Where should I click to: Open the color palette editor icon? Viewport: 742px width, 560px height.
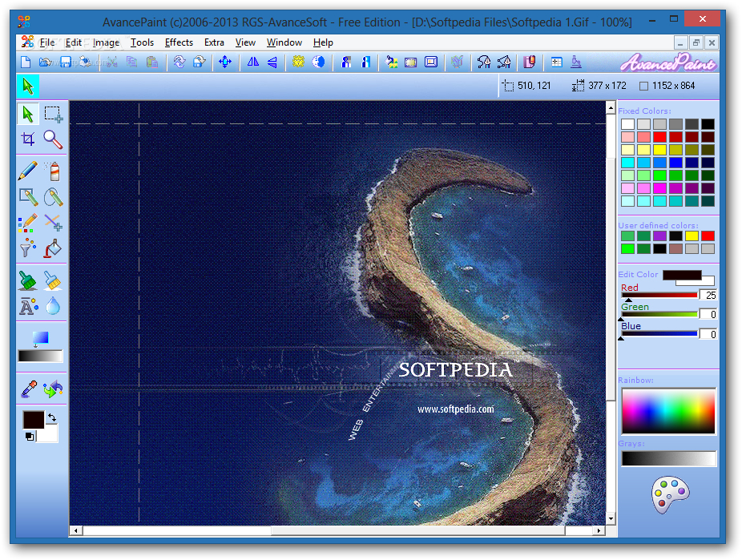point(670,494)
